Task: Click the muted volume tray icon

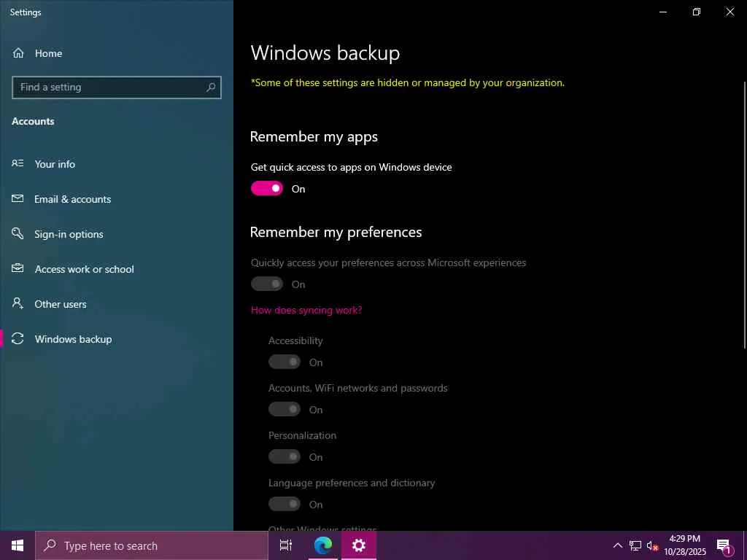Action: click(x=652, y=545)
